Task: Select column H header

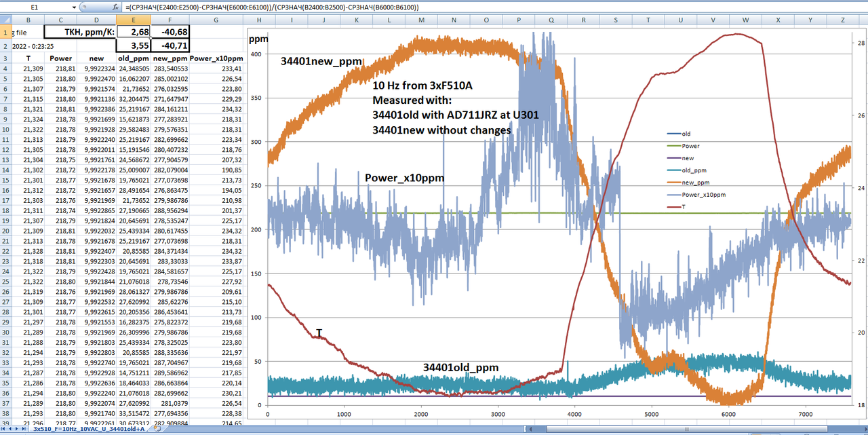Action: point(260,20)
